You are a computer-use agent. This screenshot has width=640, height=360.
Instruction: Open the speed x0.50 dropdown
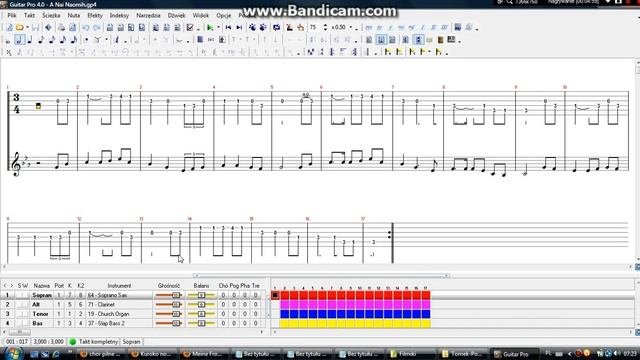(351, 27)
